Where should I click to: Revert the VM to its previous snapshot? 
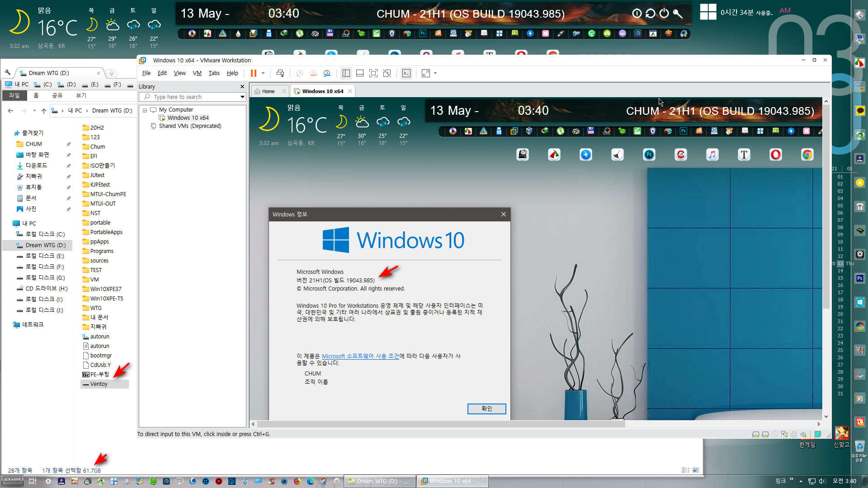click(x=313, y=73)
